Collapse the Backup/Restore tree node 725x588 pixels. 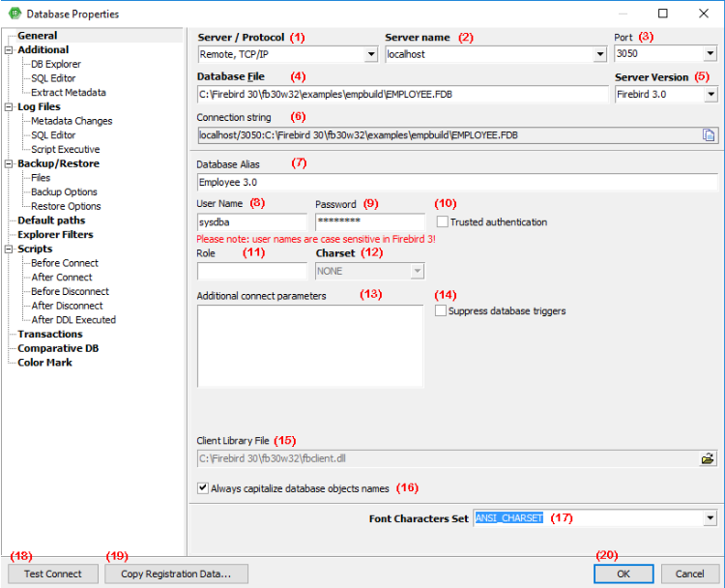9,163
